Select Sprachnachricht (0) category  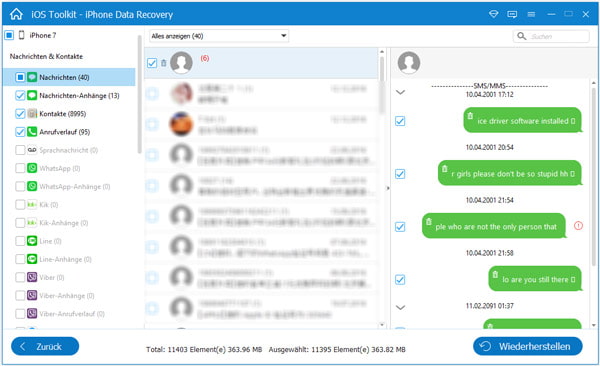click(x=69, y=150)
